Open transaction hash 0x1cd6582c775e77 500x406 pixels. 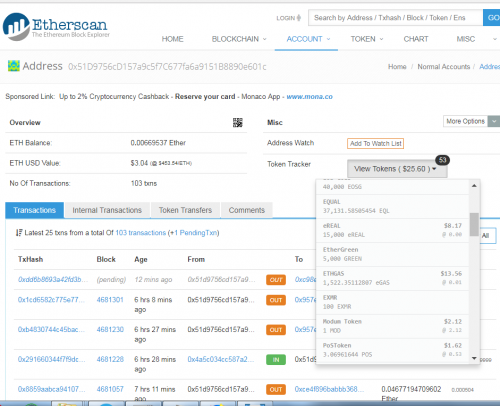point(51,300)
